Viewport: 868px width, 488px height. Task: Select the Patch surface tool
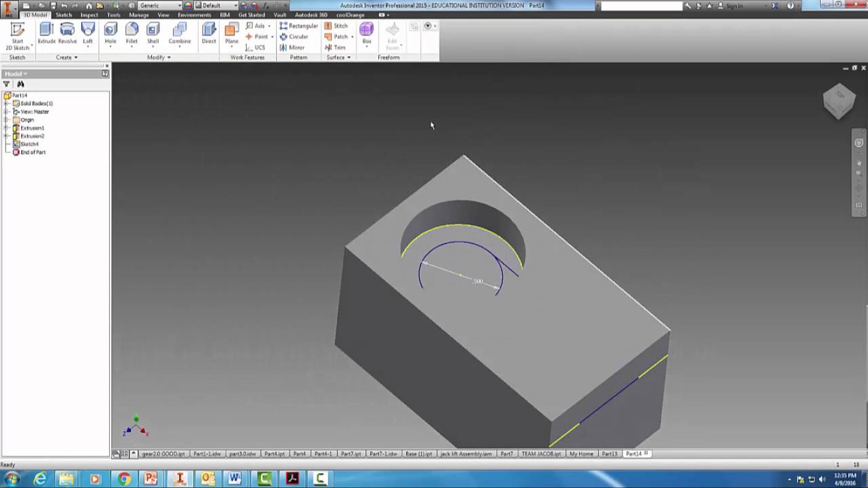[337, 37]
